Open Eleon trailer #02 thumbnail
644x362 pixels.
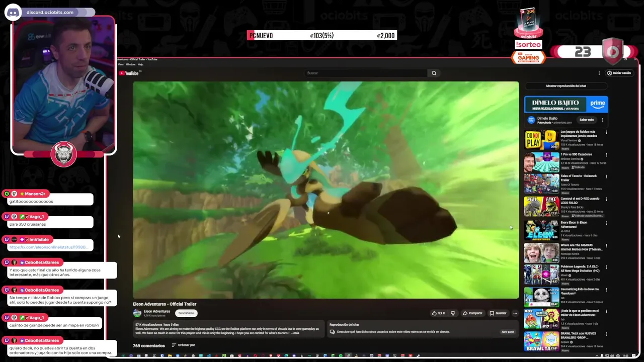(x=541, y=319)
